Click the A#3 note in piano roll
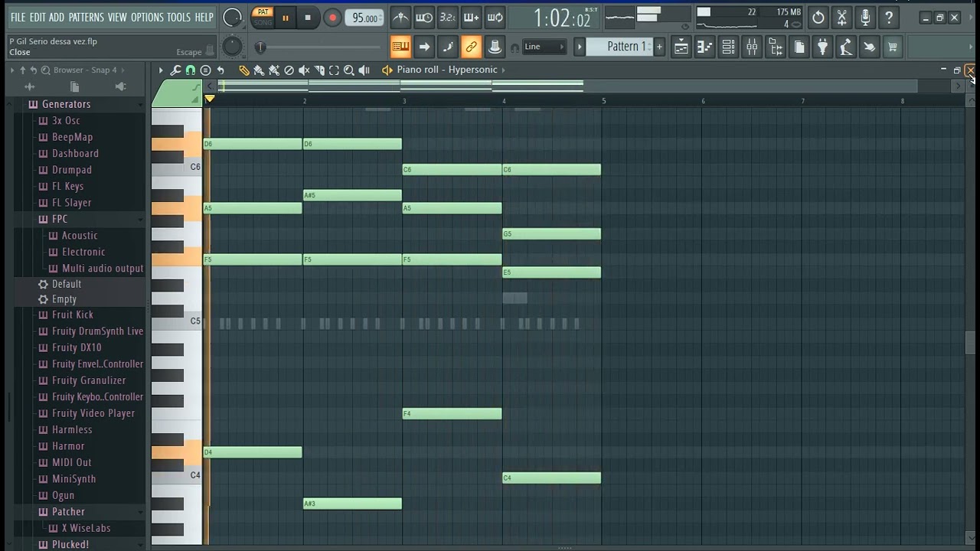The image size is (980, 551). click(x=352, y=504)
